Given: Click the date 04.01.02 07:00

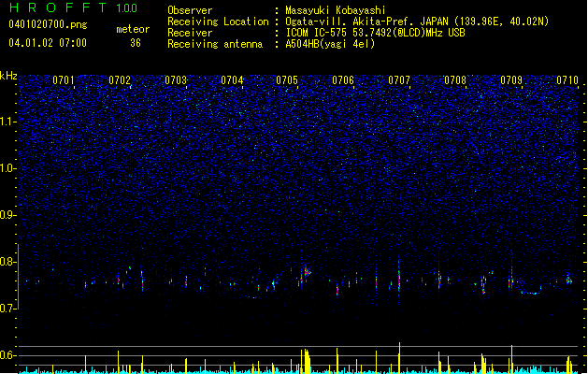Looking at the screenshot, I should 48,43.
